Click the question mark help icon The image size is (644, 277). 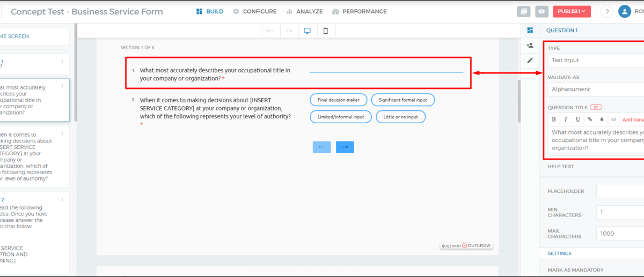[606, 11]
